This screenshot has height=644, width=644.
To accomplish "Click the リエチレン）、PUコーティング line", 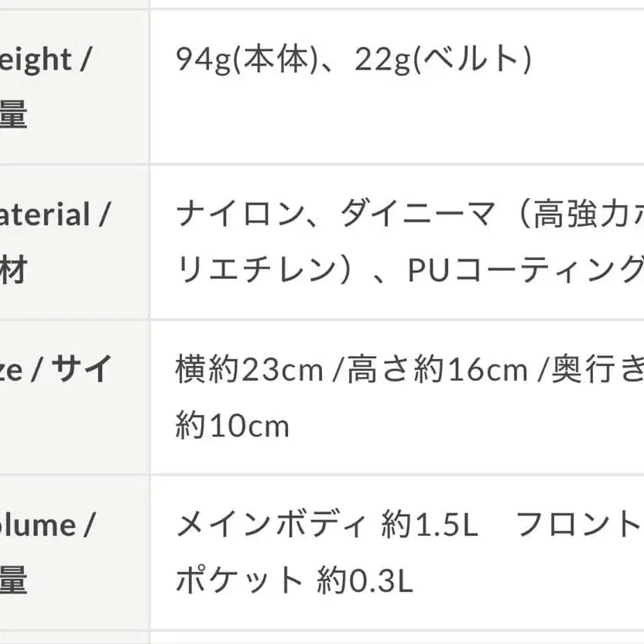I will tap(410, 270).
